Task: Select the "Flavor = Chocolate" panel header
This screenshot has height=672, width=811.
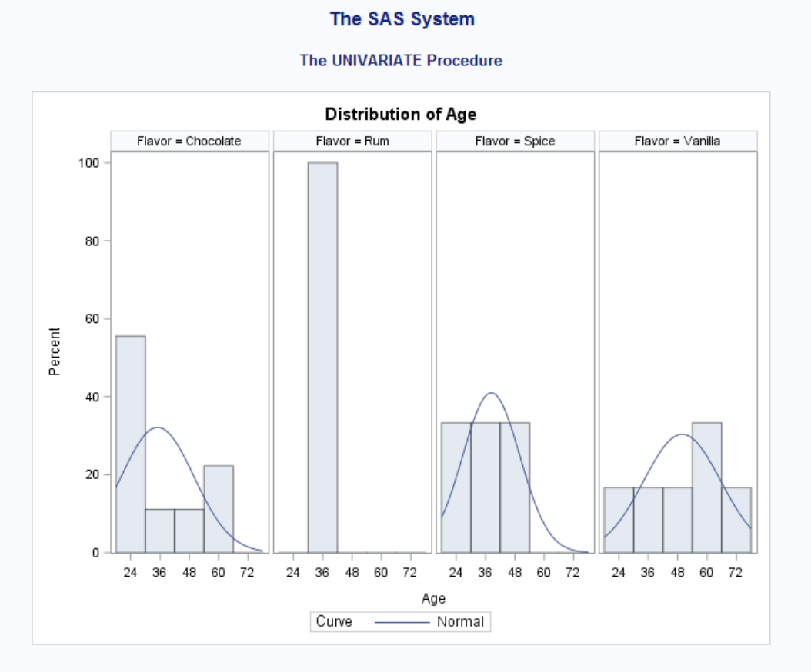Action: point(189,141)
